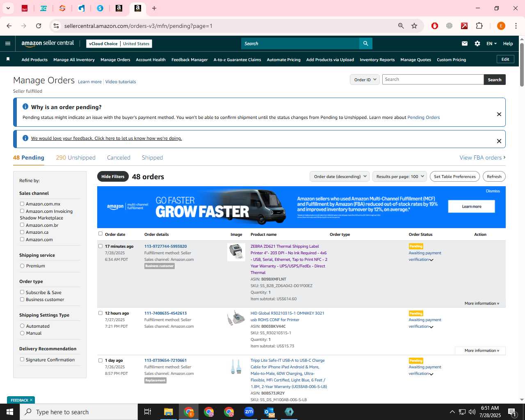Open Manage All Inventory menu item

click(74, 59)
